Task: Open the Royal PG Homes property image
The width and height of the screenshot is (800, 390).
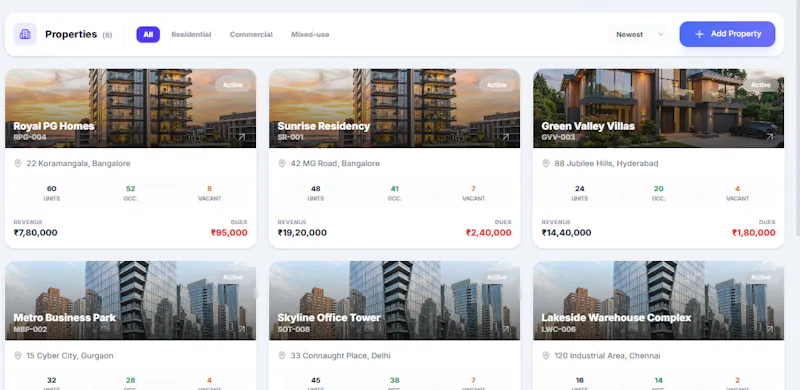Action: click(x=131, y=108)
